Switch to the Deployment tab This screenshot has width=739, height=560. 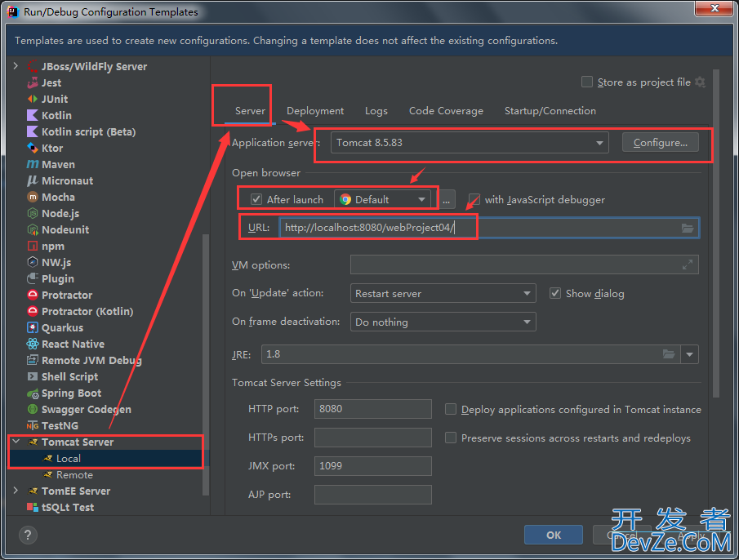point(315,111)
